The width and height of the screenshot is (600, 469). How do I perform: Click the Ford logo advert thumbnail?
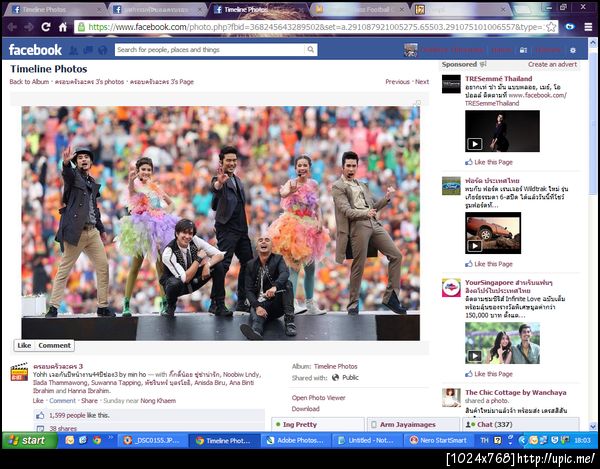(x=451, y=186)
